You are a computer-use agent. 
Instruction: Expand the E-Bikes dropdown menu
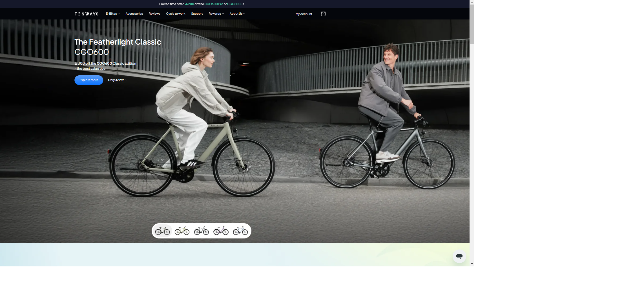coord(113,14)
